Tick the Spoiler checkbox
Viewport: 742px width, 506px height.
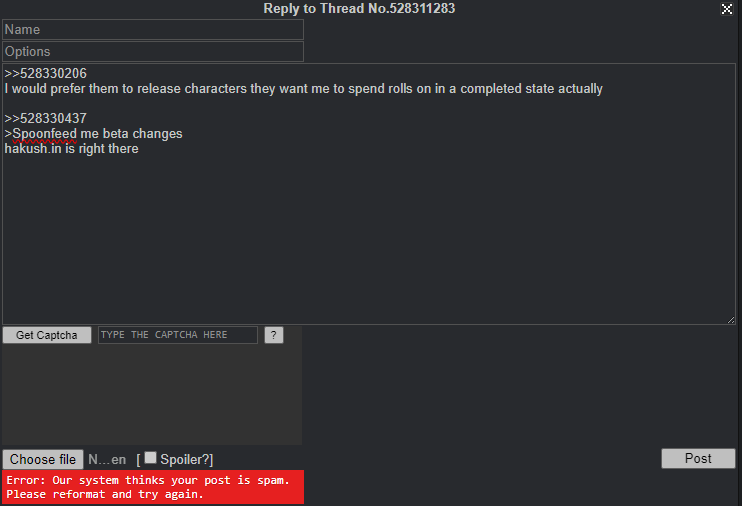coord(150,458)
